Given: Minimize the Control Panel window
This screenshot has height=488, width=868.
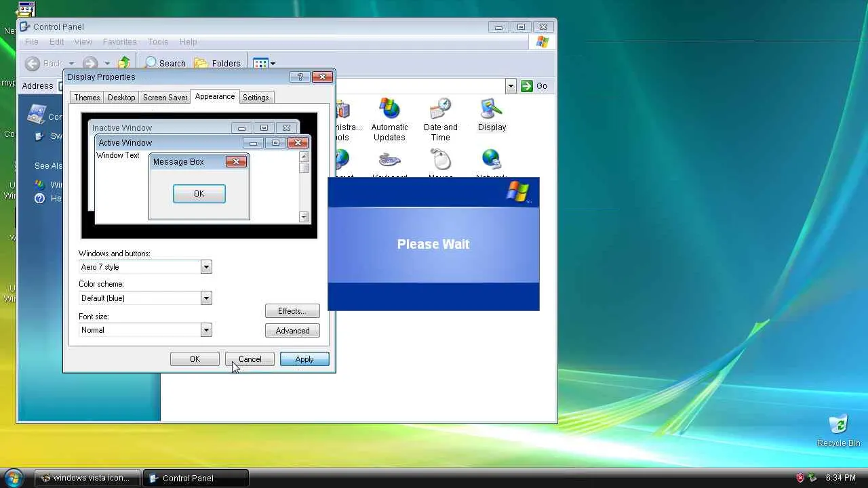Looking at the screenshot, I should pos(498,27).
